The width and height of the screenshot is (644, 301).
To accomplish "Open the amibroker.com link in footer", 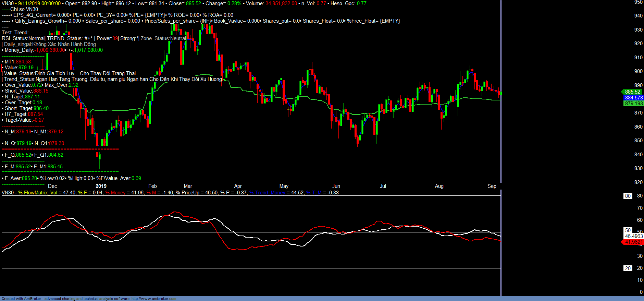I will click(x=154, y=299).
